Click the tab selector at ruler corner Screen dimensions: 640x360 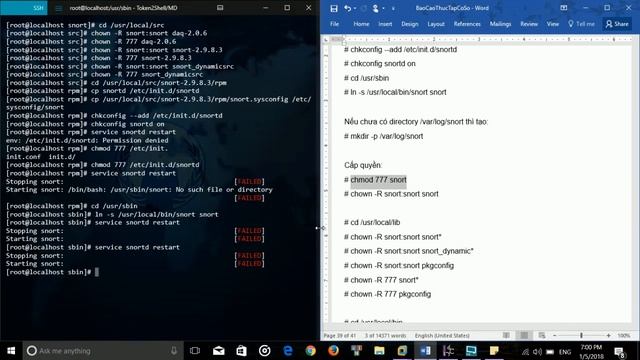325,40
